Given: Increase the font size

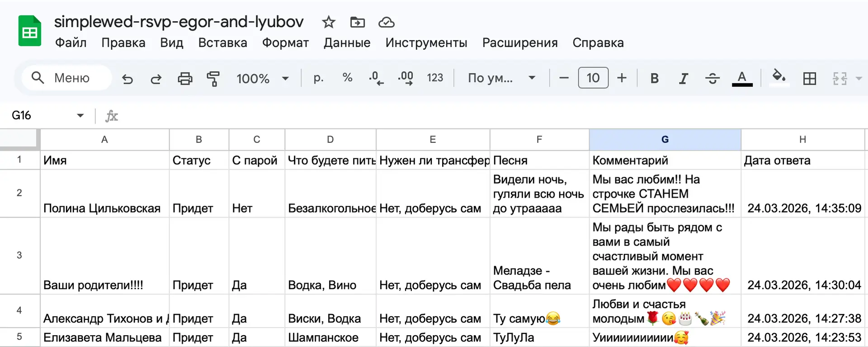Looking at the screenshot, I should (622, 78).
